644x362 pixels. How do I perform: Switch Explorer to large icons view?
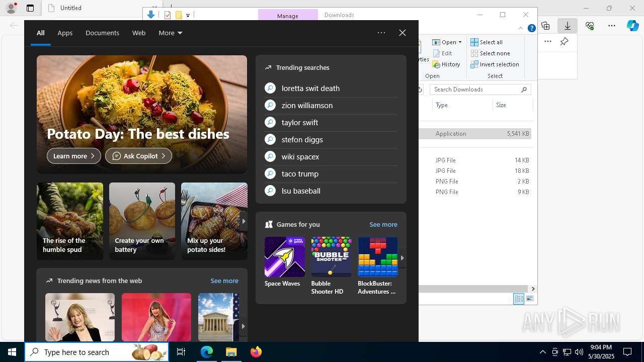529,299
